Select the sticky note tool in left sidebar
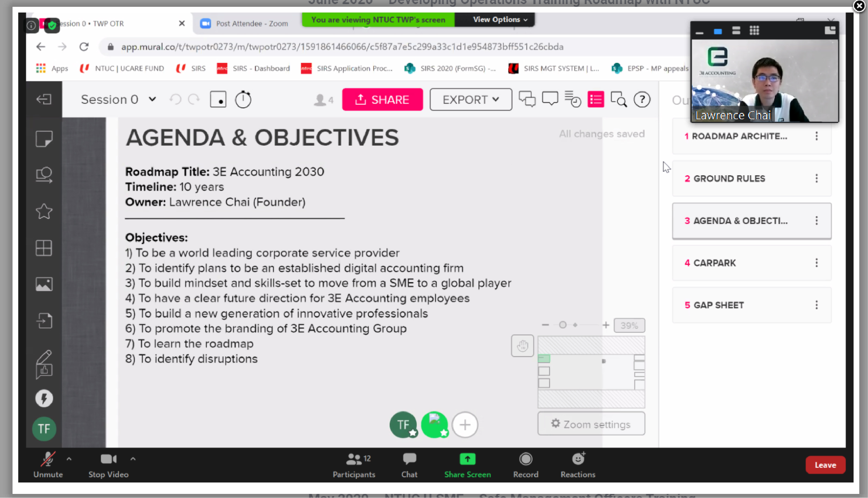 44,139
